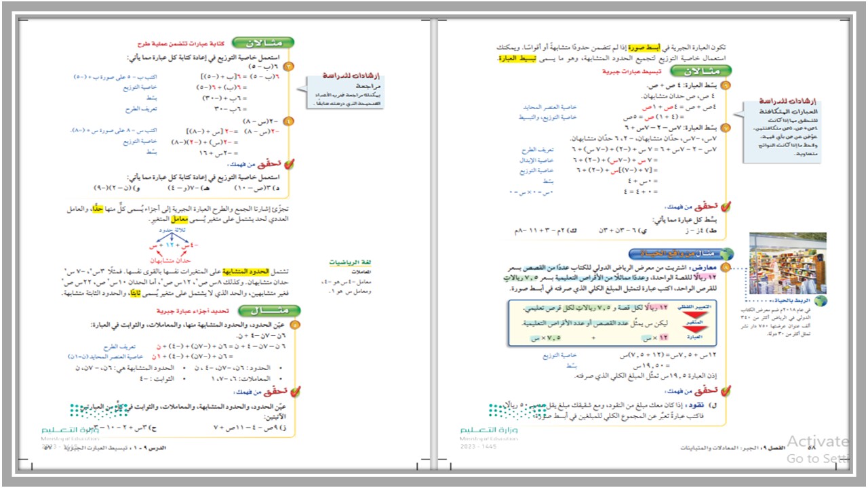Image resolution: width=868 pixels, height=488 pixels.
Task: Click the diagram label حدان متشابهان
Action: pyautogui.click(x=170, y=262)
